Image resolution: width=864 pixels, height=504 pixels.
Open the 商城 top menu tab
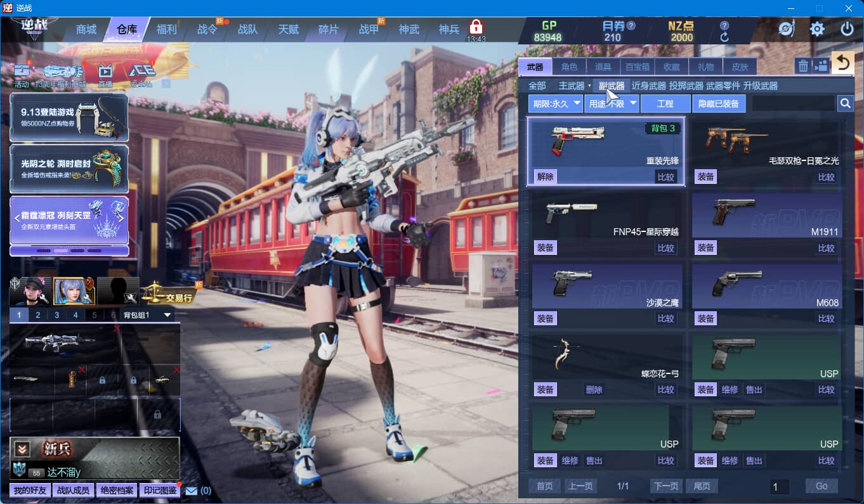click(x=86, y=29)
